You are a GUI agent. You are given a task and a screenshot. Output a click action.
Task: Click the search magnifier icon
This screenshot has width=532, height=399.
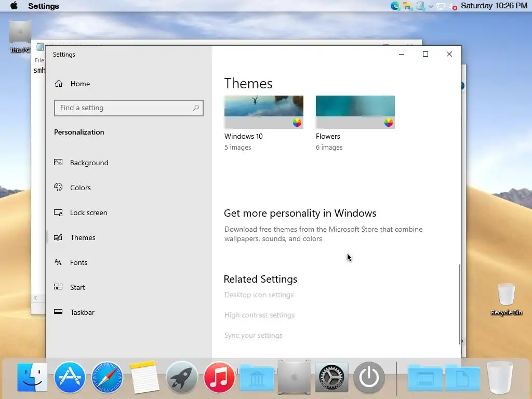pos(196,108)
